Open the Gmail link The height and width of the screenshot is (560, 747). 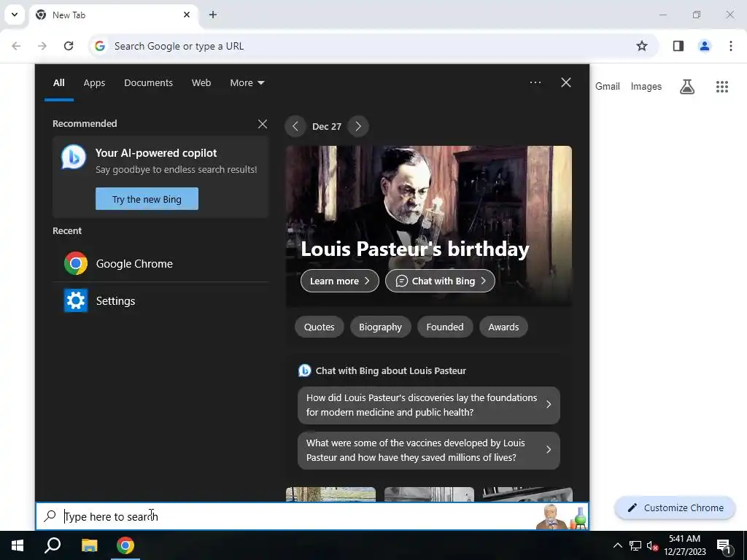coord(608,86)
